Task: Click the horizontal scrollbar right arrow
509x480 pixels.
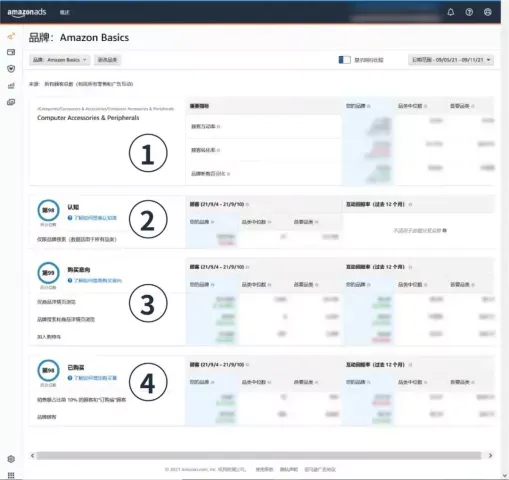Action: click(490, 456)
